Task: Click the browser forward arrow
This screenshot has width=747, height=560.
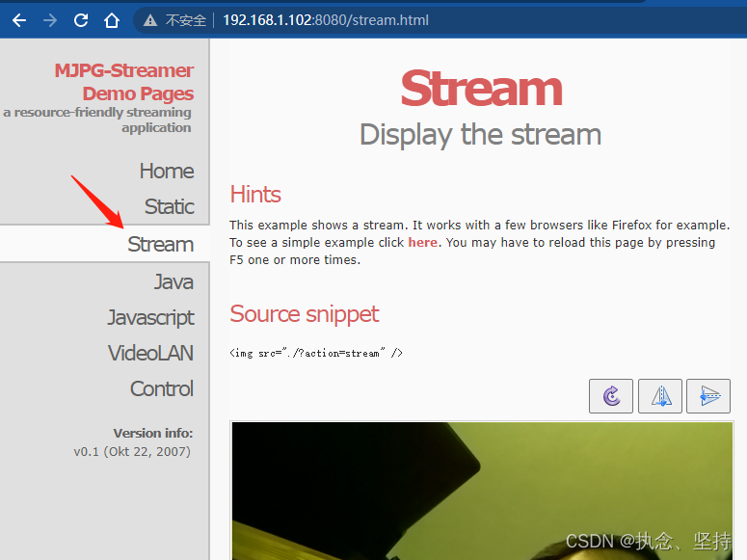Action: coord(50,20)
